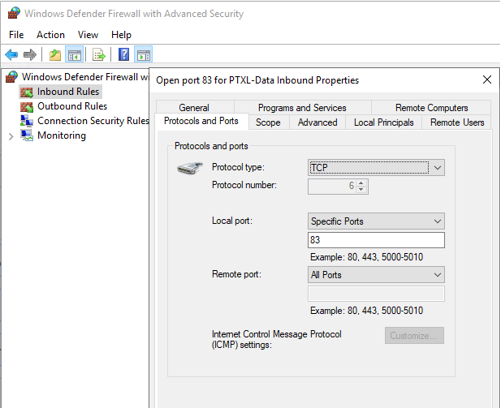This screenshot has height=408, width=500.
Task: Click the Connection Security Rules icon
Action: click(27, 121)
